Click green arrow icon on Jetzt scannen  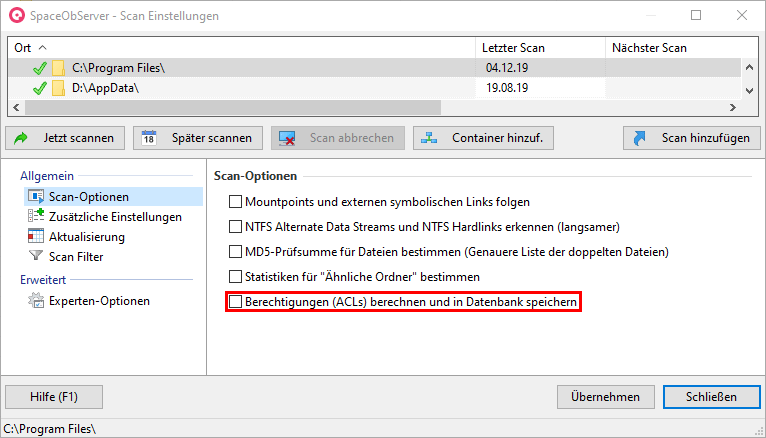pyautogui.click(x=21, y=138)
